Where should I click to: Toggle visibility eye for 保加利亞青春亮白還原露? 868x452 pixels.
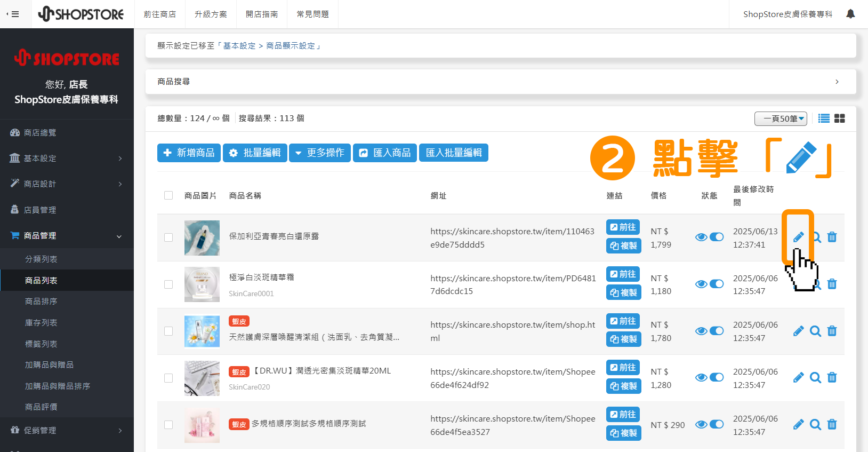tap(701, 237)
